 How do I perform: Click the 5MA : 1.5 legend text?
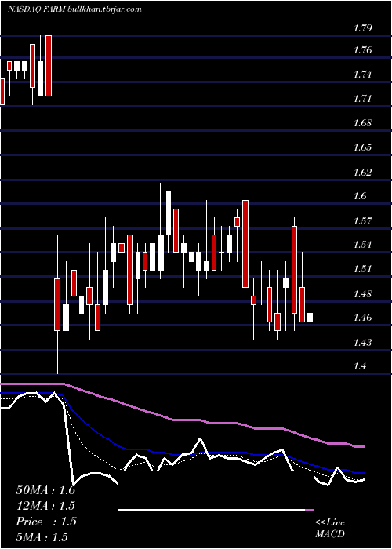42,536
